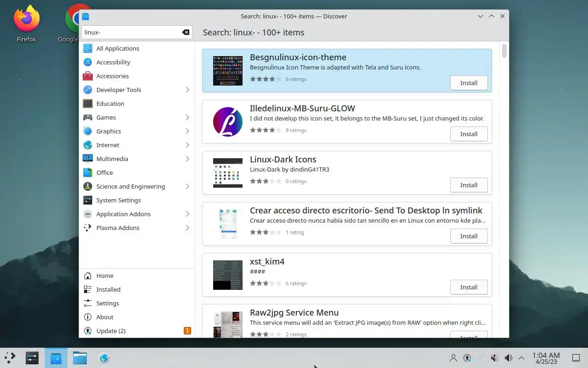Click the Linux-Dark by dindinG41TR3 text
588x368 pixels.
point(289,169)
